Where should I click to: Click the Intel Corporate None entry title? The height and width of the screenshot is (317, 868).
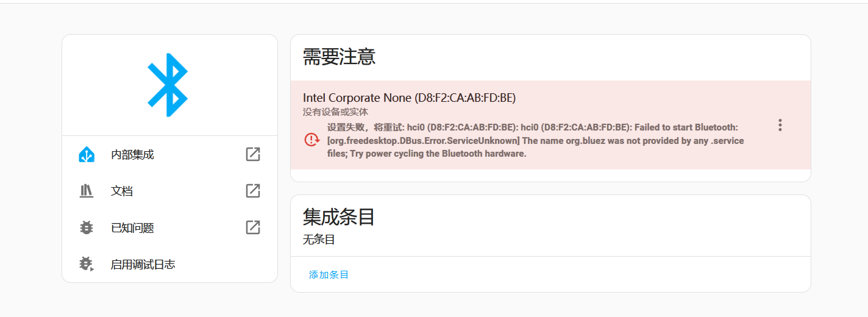[x=409, y=98]
